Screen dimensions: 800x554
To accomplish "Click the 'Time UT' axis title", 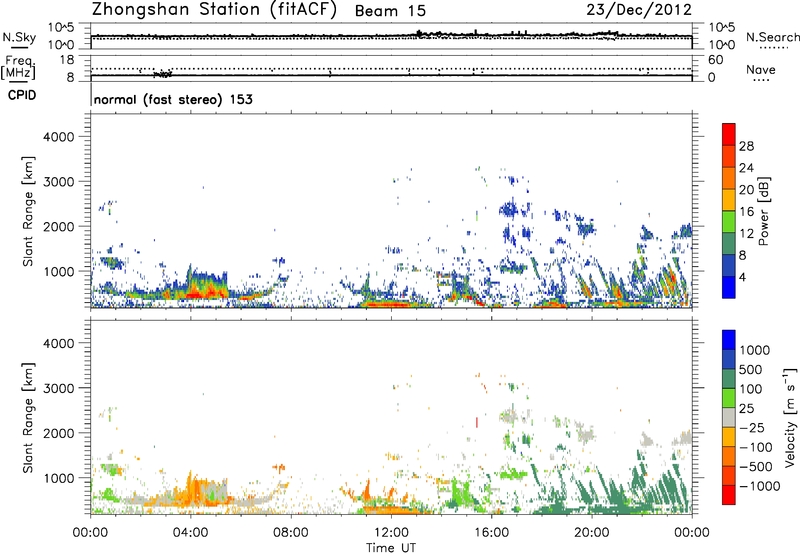I will tap(391, 548).
